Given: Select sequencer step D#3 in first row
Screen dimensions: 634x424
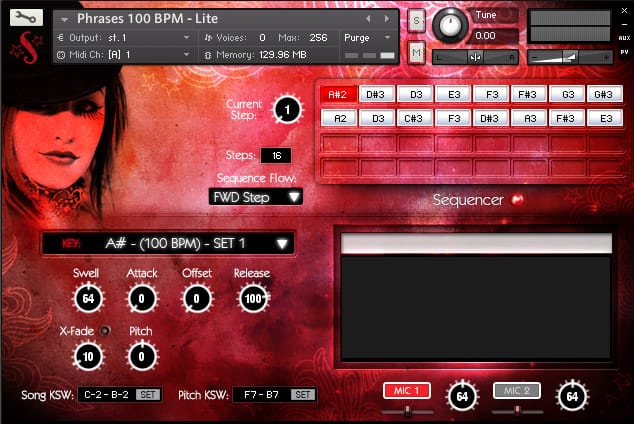Looking at the screenshot, I should (376, 95).
